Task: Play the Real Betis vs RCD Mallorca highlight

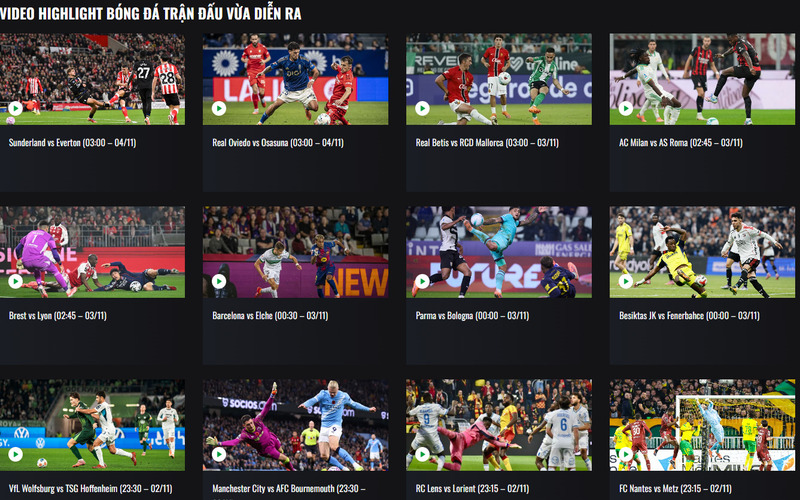Action: click(x=422, y=108)
